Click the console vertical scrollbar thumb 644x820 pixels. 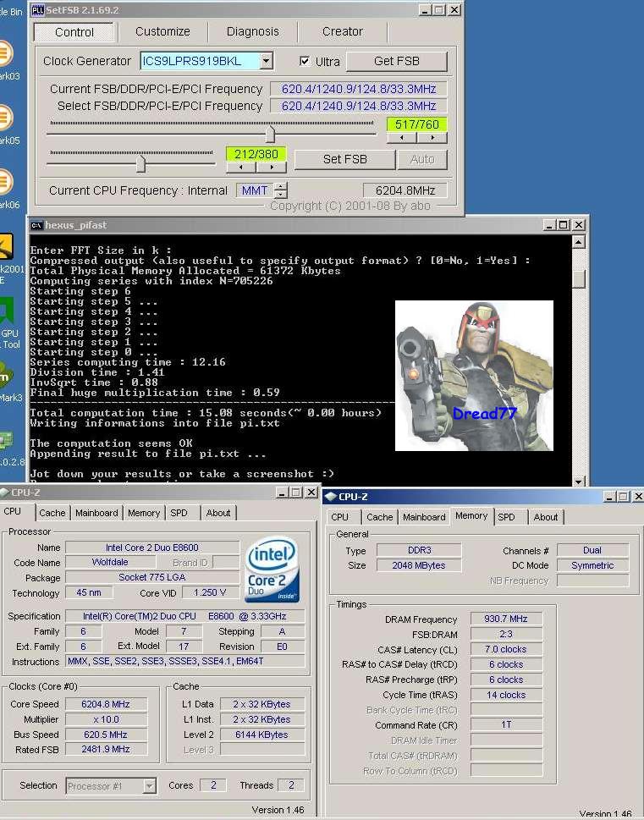[x=578, y=278]
